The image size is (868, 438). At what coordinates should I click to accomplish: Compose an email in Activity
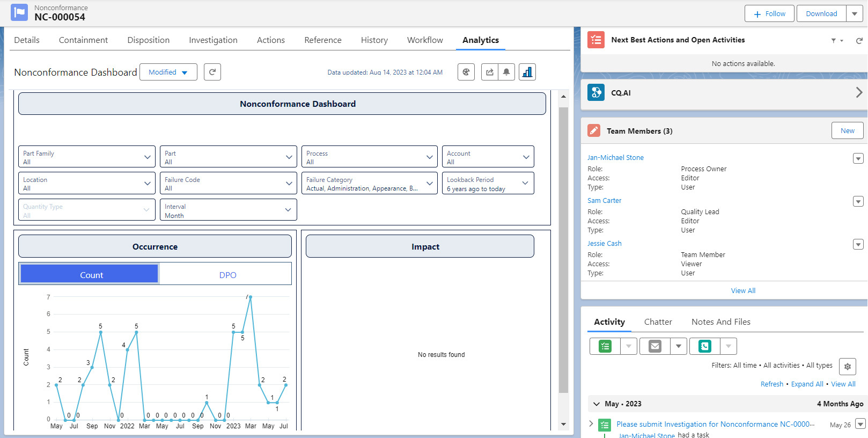tap(654, 346)
